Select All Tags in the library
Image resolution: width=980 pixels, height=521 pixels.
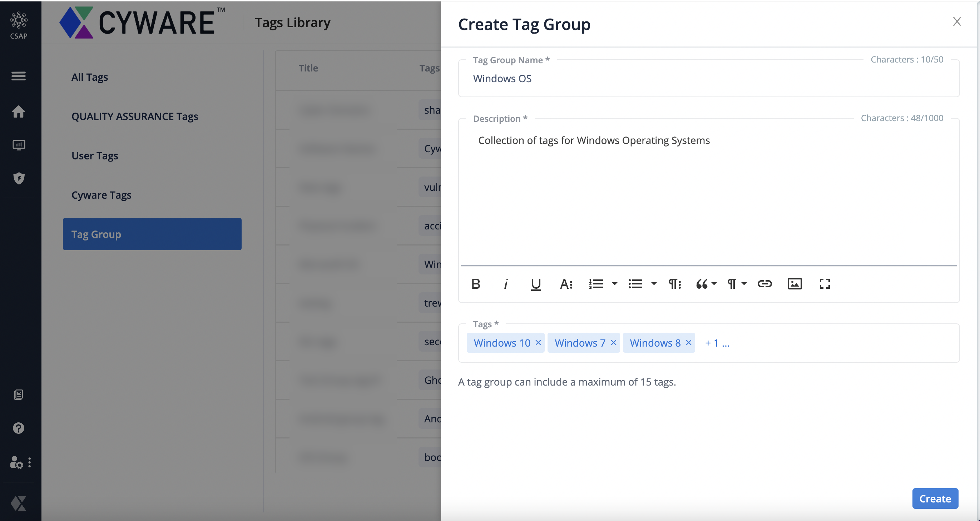[90, 77]
